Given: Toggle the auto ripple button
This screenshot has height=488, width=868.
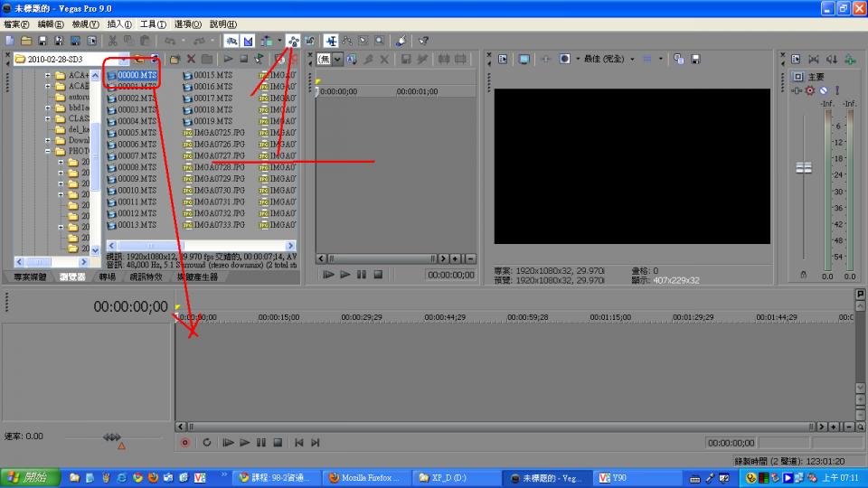Looking at the screenshot, I should click(x=267, y=41).
